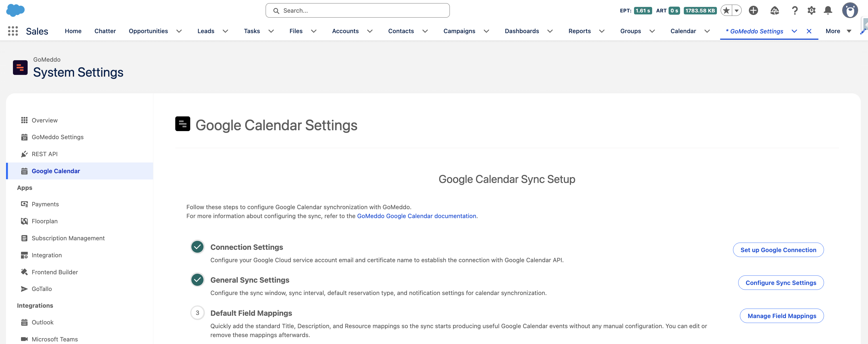
Task: Expand the Contacts tab dropdown chevron
Action: click(x=425, y=31)
